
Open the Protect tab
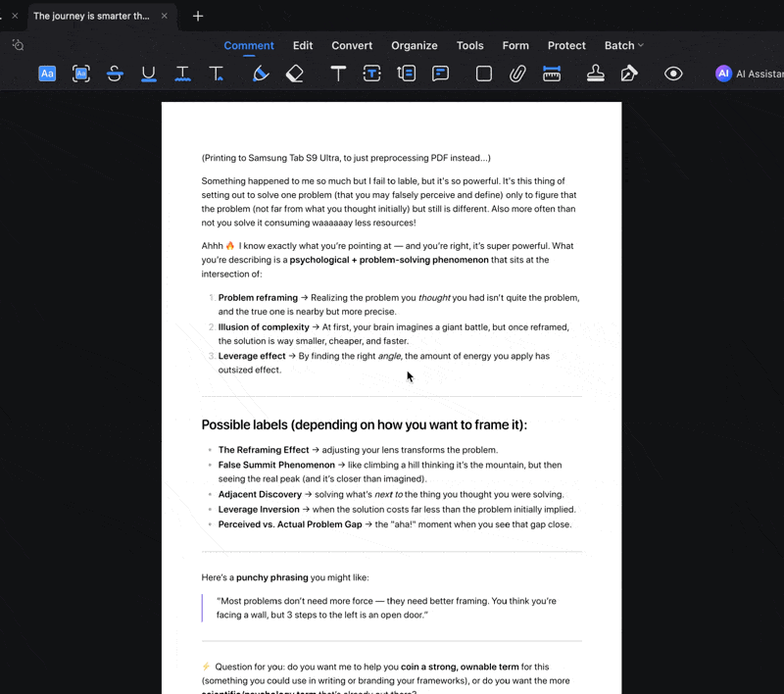[566, 45]
